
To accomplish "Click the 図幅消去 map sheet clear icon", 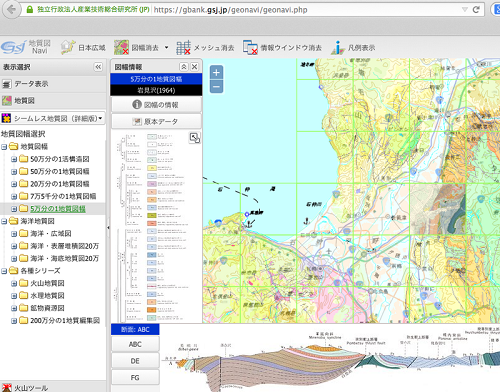I will click(121, 47).
